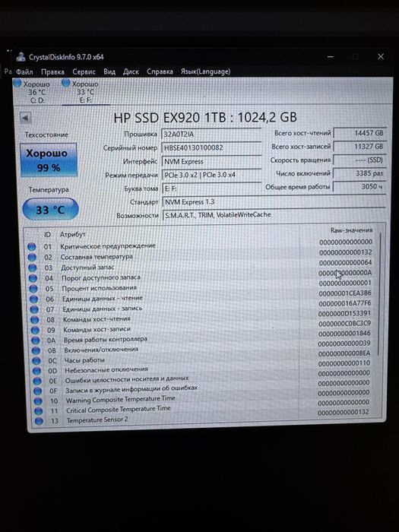The image size is (399, 532).
Task: Click the serial number field HBSE40130100082
Action: (x=211, y=147)
